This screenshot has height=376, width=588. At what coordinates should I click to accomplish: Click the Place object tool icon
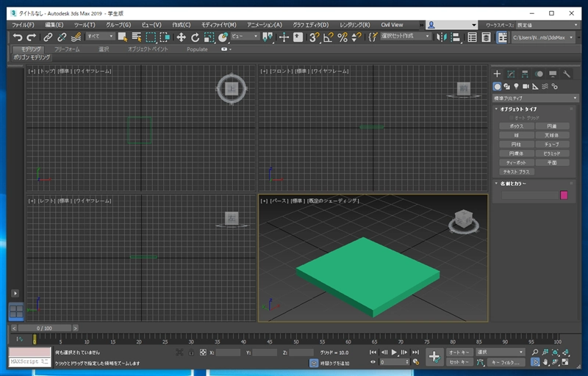[223, 37]
